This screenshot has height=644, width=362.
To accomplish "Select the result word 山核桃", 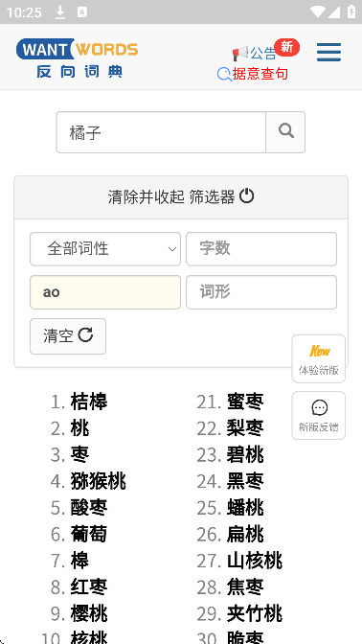I will click(255, 561).
